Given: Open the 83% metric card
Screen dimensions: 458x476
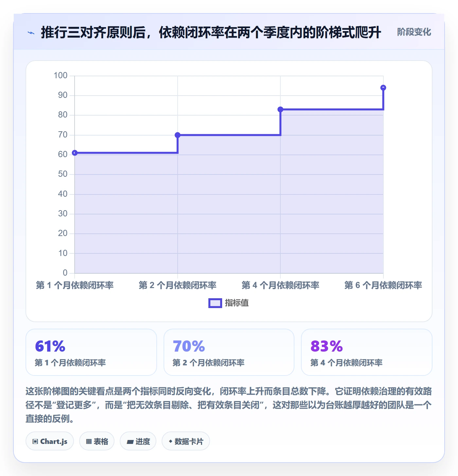Looking at the screenshot, I should [x=367, y=352].
